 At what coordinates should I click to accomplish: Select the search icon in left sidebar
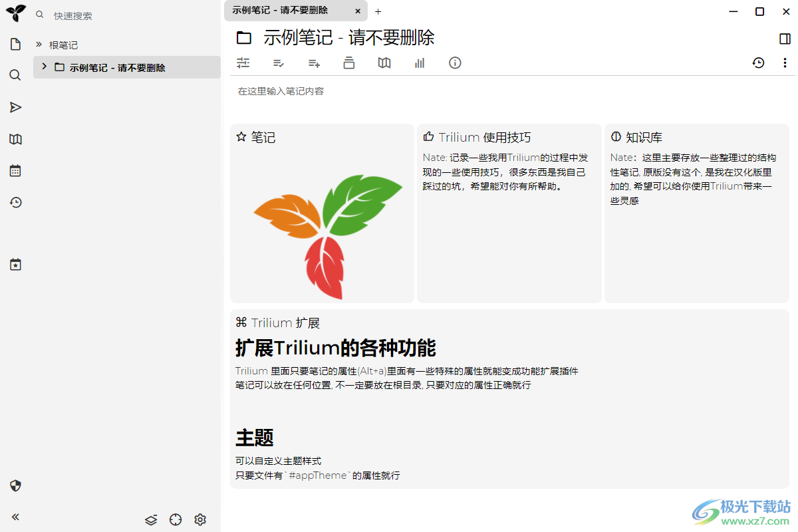pos(15,75)
